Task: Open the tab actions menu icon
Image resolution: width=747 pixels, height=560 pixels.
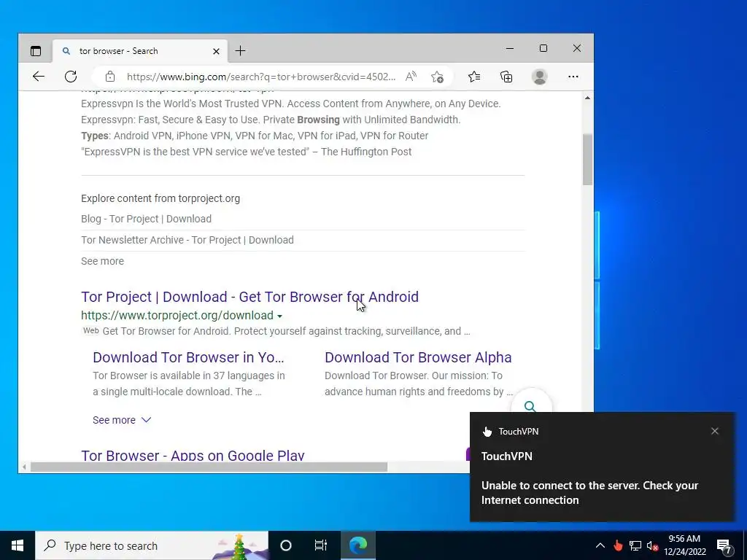Action: pos(36,51)
